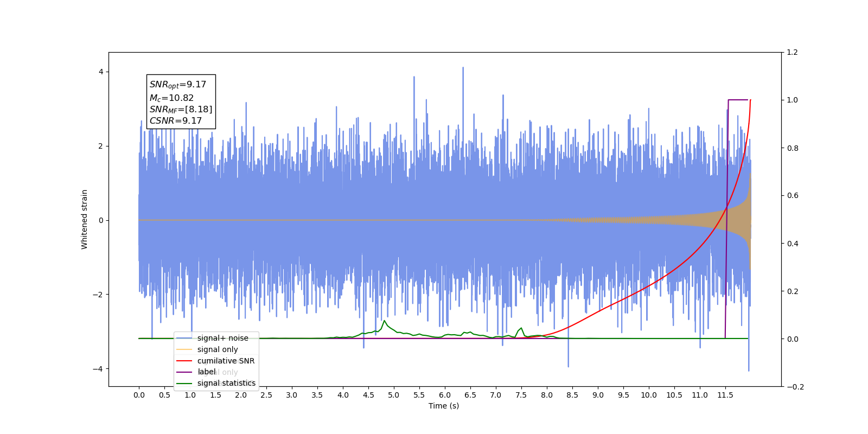The image size is (868, 434).
Task: Click the SNRopt=9.17 annotation text
Action: coord(178,85)
